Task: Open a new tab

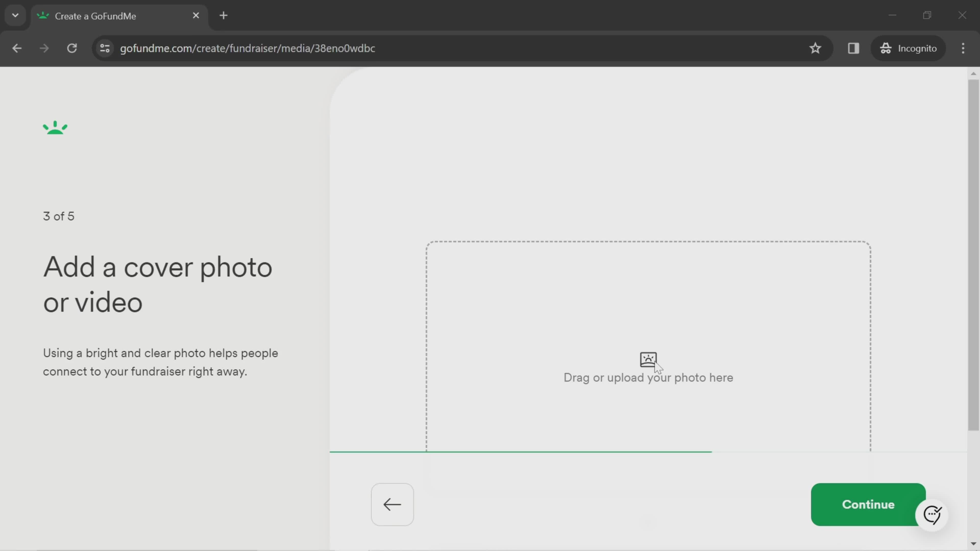Action: click(x=224, y=16)
